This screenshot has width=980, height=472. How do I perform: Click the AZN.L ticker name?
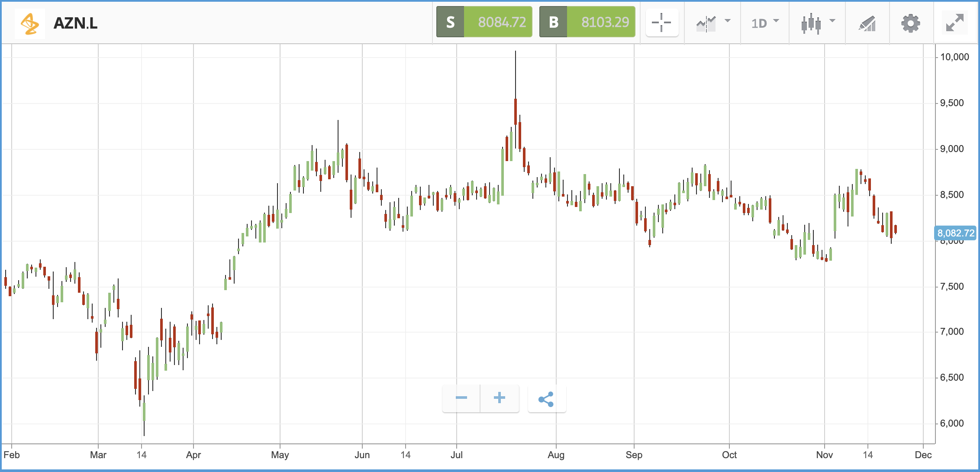point(76,23)
